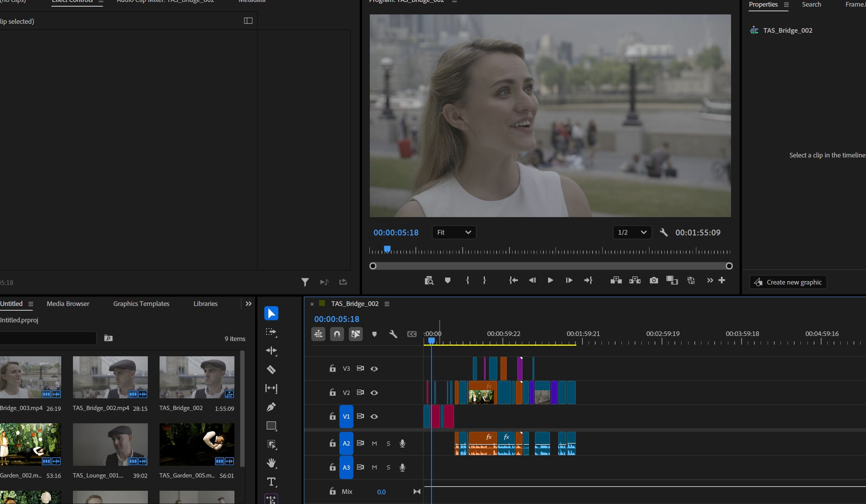Select the Ripple Edit tool
This screenshot has width=866, height=504.
tap(271, 351)
